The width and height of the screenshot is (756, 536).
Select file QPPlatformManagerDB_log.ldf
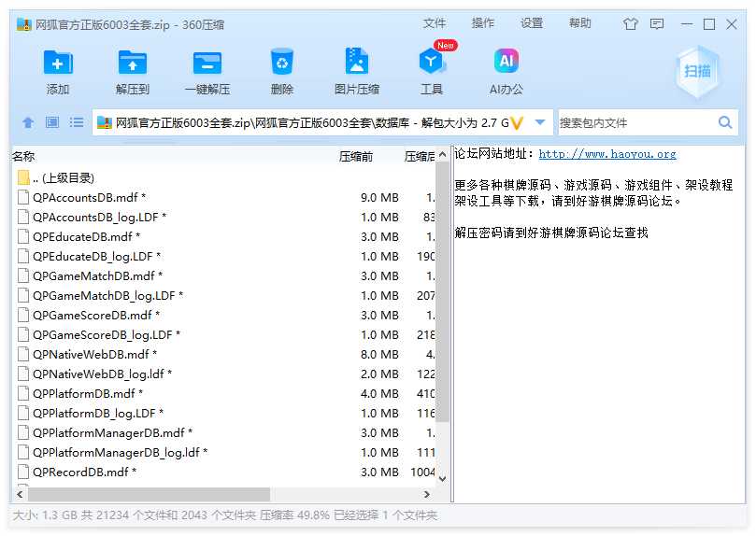click(x=223, y=452)
